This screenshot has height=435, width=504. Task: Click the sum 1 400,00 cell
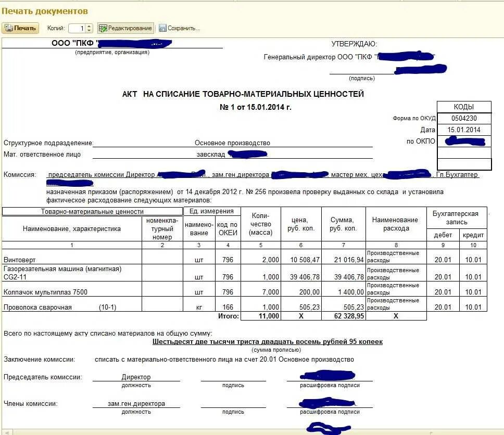pyautogui.click(x=344, y=289)
